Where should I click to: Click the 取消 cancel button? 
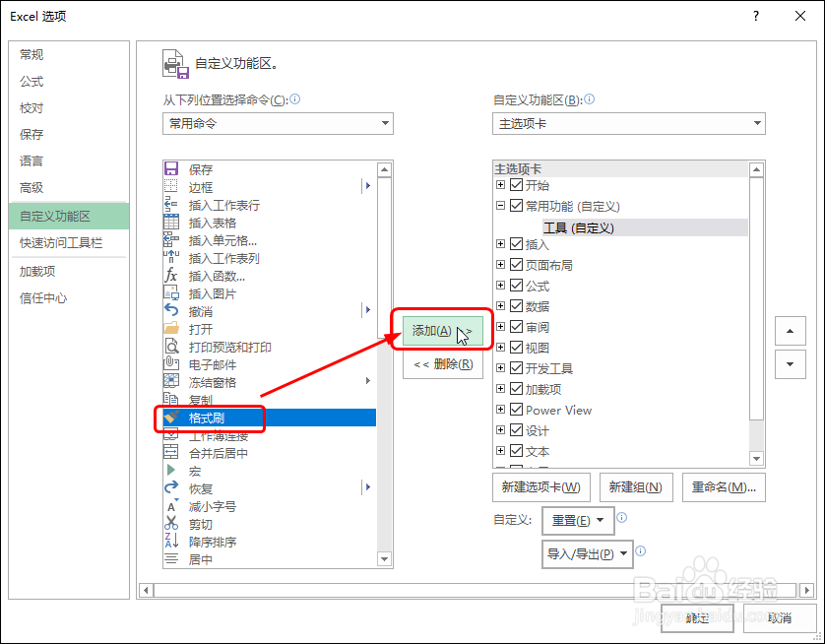(x=780, y=617)
